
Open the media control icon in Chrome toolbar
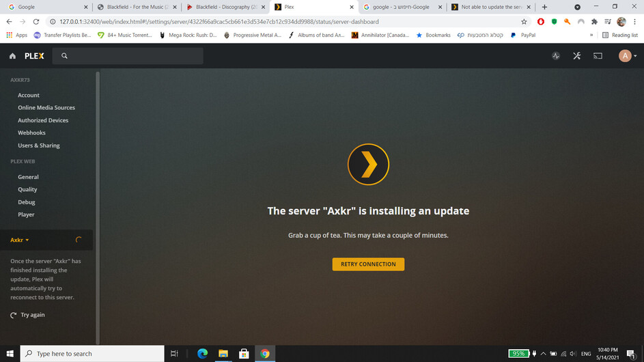(608, 22)
